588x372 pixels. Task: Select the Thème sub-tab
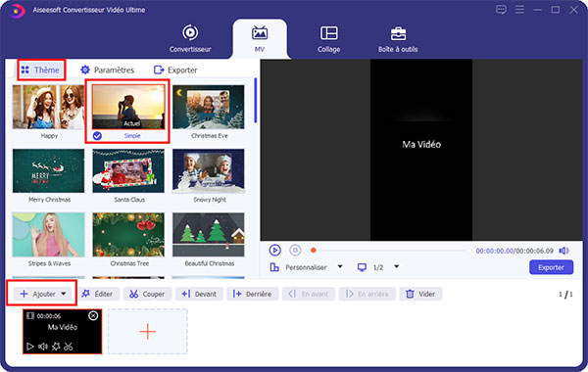coord(40,70)
